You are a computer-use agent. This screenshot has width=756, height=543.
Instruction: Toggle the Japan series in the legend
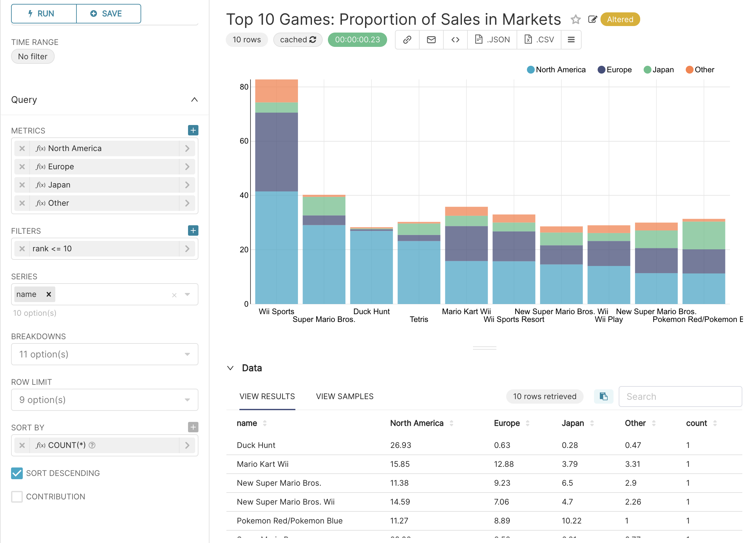click(659, 69)
